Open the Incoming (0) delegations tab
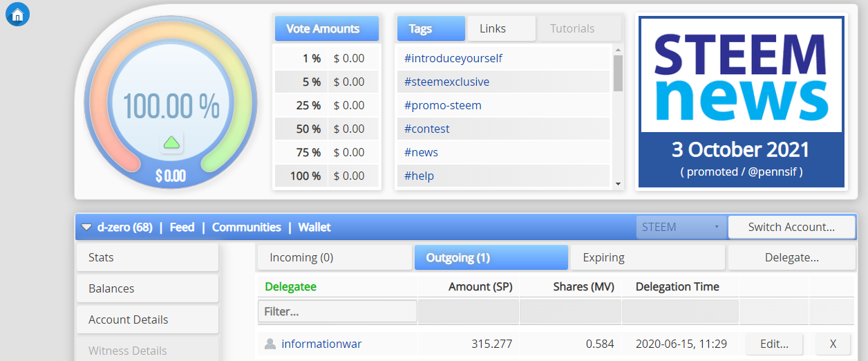The height and width of the screenshot is (361, 868). pos(334,257)
